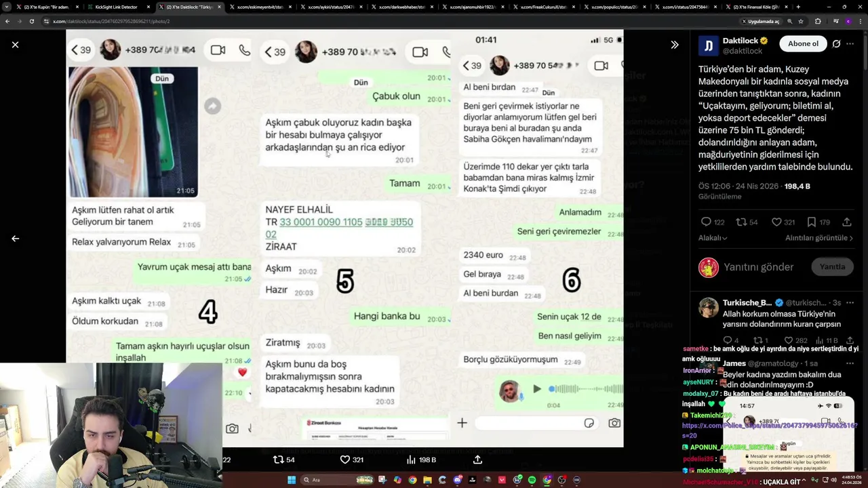The image size is (868, 488).
Task: Click plus attach icon in screenshot 6
Action: click(462, 423)
